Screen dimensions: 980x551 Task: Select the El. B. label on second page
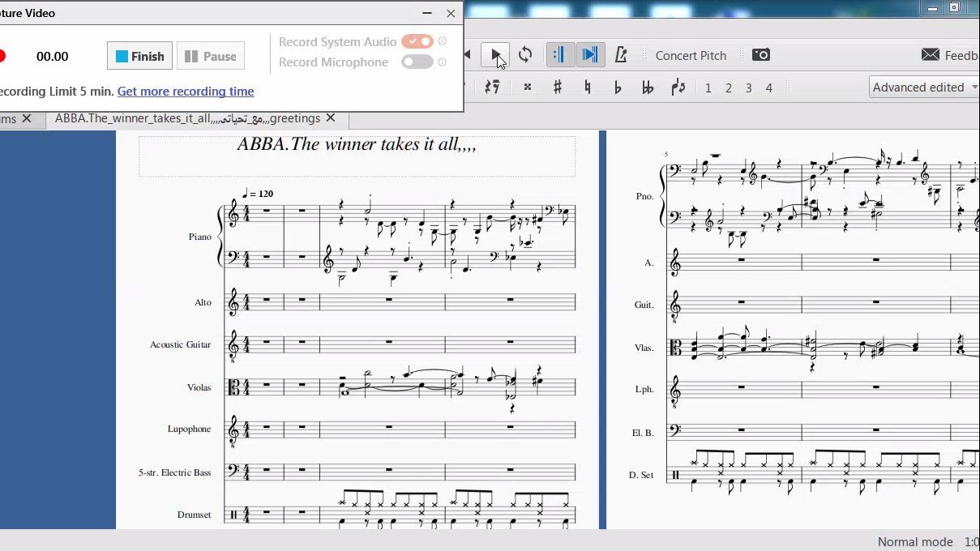[x=643, y=433]
